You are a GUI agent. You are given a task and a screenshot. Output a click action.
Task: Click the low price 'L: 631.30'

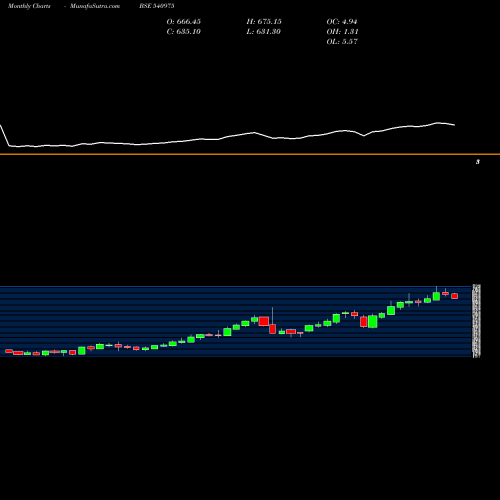pos(263,32)
